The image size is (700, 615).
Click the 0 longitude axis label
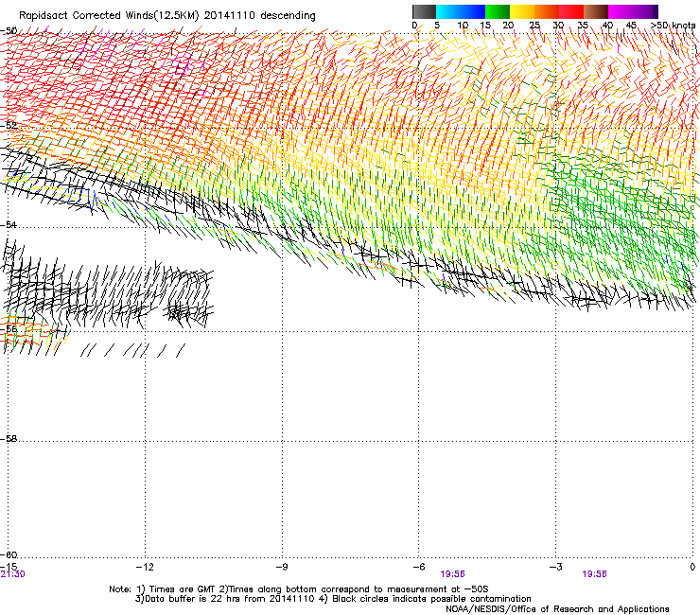click(x=692, y=567)
